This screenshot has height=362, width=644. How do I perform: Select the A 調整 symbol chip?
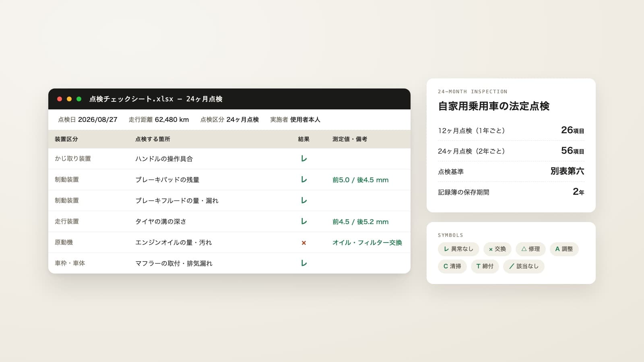click(564, 249)
